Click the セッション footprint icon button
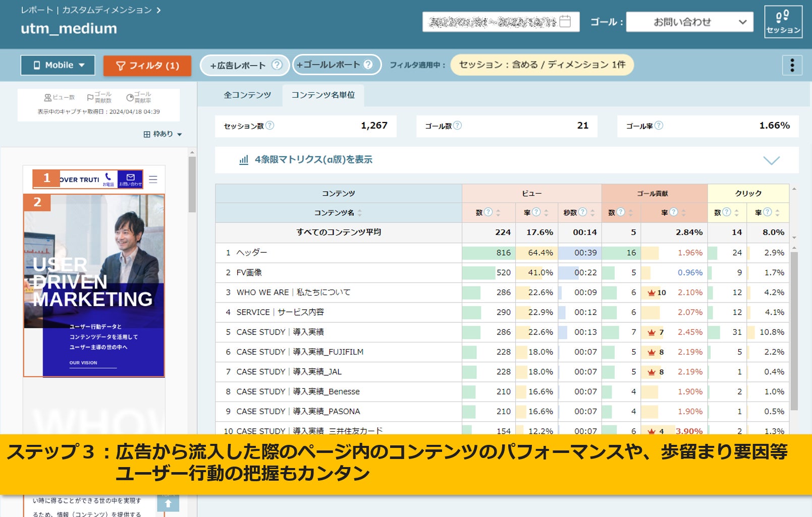The width and height of the screenshot is (812, 517). [x=783, y=22]
